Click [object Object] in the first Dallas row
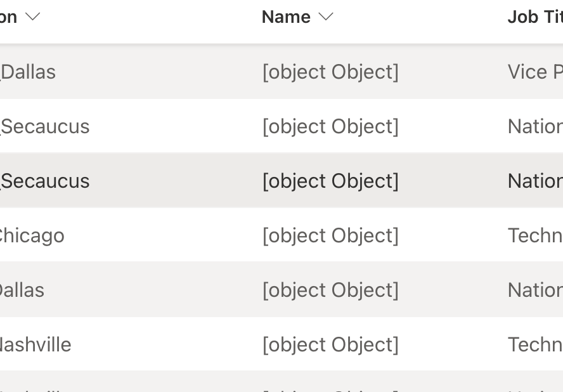This screenshot has height=392, width=563. 330,72
